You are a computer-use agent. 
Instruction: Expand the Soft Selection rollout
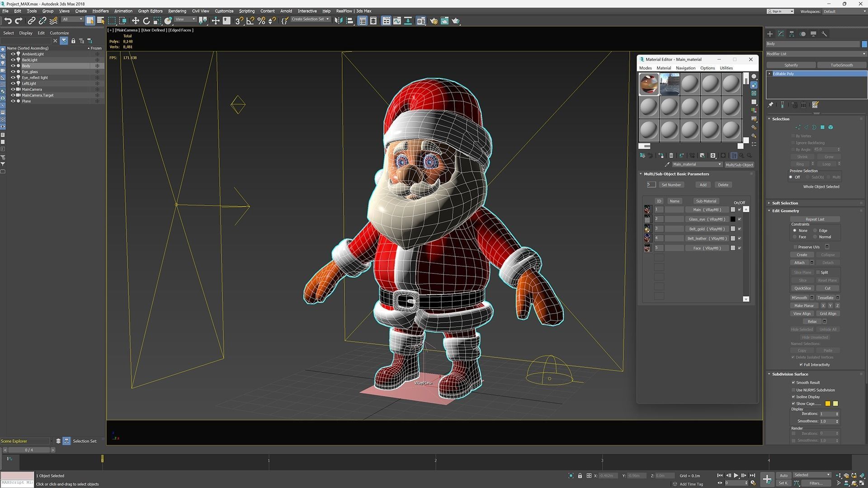tap(785, 203)
